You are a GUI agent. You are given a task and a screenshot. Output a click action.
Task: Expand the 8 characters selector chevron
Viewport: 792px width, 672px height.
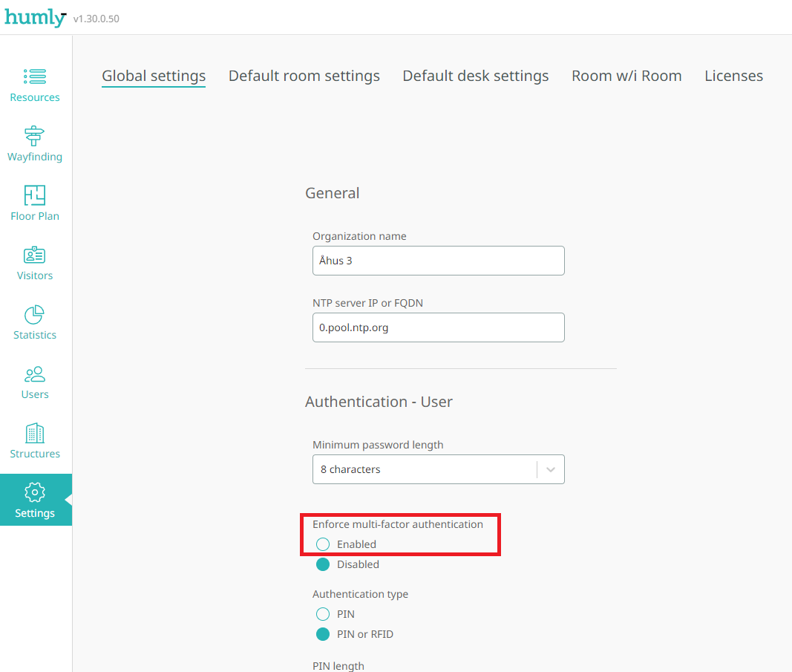point(550,469)
